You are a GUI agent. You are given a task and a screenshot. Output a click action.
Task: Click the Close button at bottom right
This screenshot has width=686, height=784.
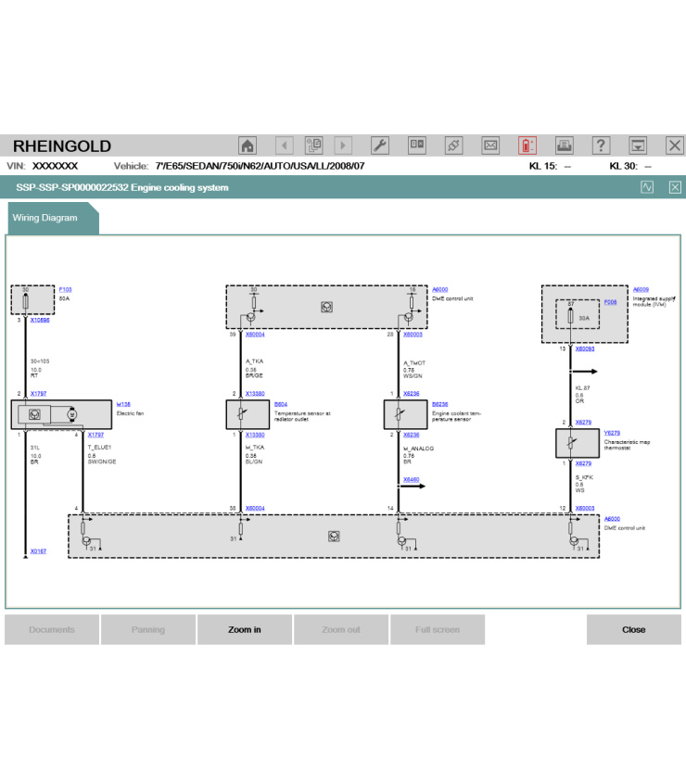tap(633, 629)
